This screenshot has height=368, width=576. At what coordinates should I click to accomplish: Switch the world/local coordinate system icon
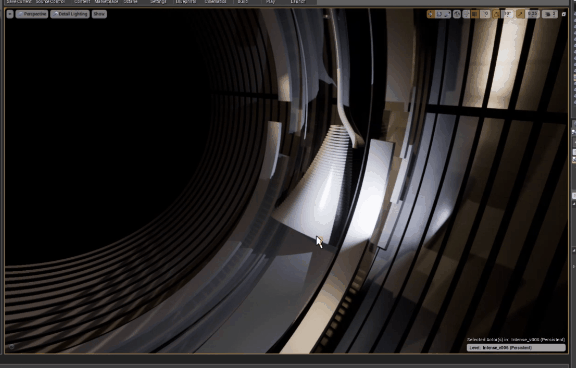point(457,14)
